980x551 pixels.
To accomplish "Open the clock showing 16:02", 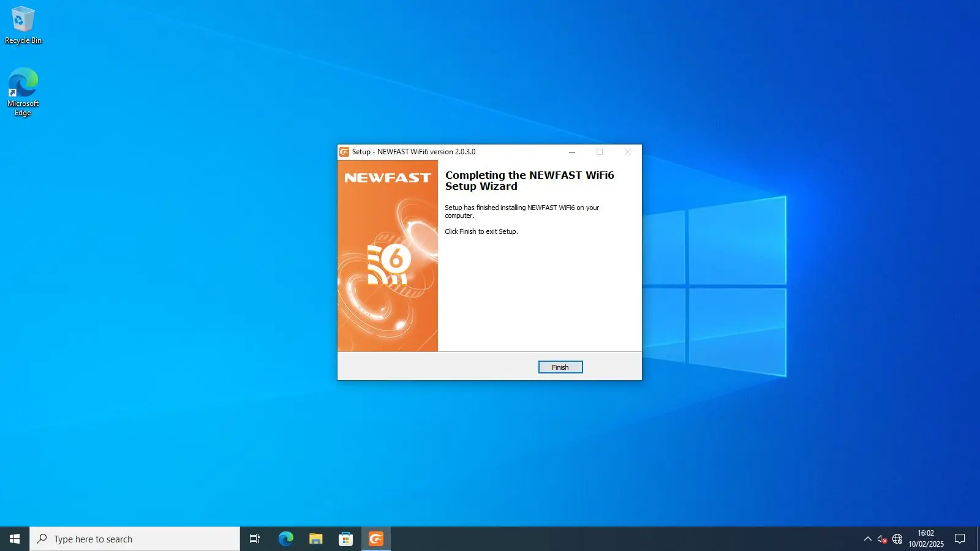I will click(x=925, y=539).
